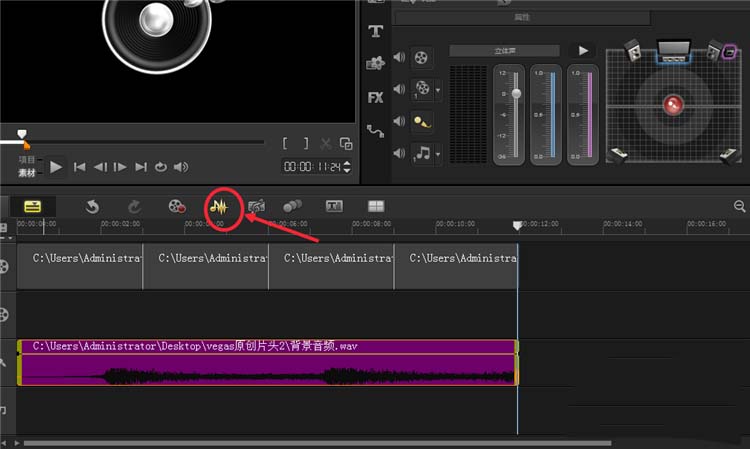Open the camera-shaped tool in timeline toolbar

coord(256,207)
